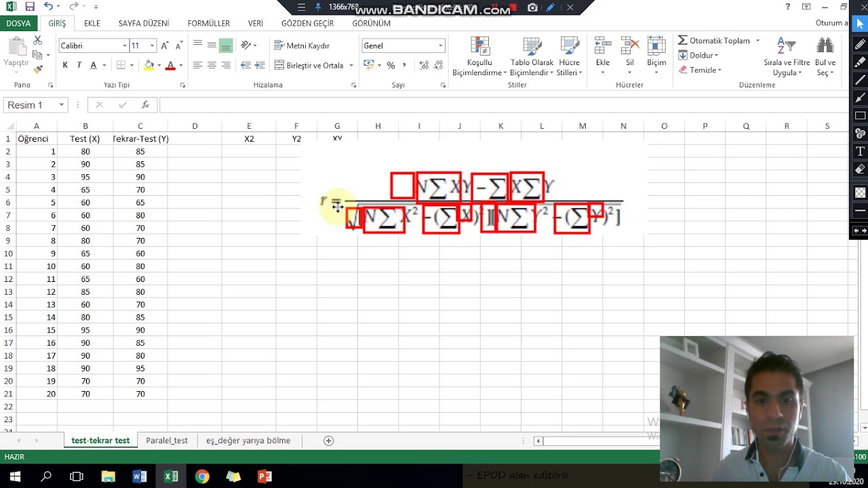
Task: Click the increase decimal icon
Action: coord(424,65)
